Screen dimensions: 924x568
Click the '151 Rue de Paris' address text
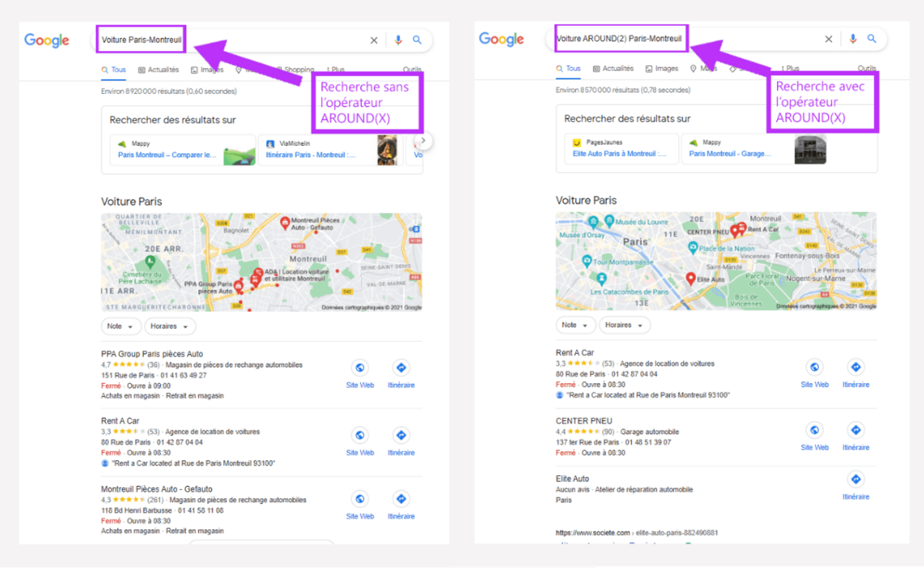128,375
